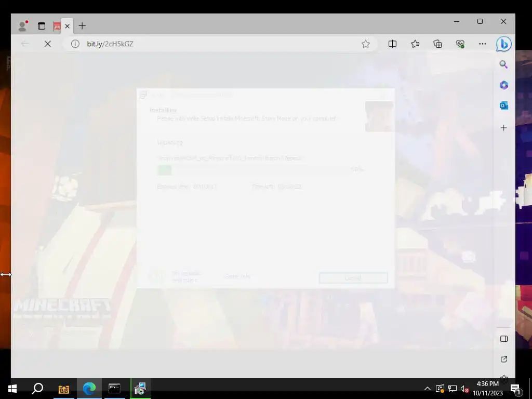Switch to the installer taskbar icon
This screenshot has height=399, width=532.
(x=140, y=389)
